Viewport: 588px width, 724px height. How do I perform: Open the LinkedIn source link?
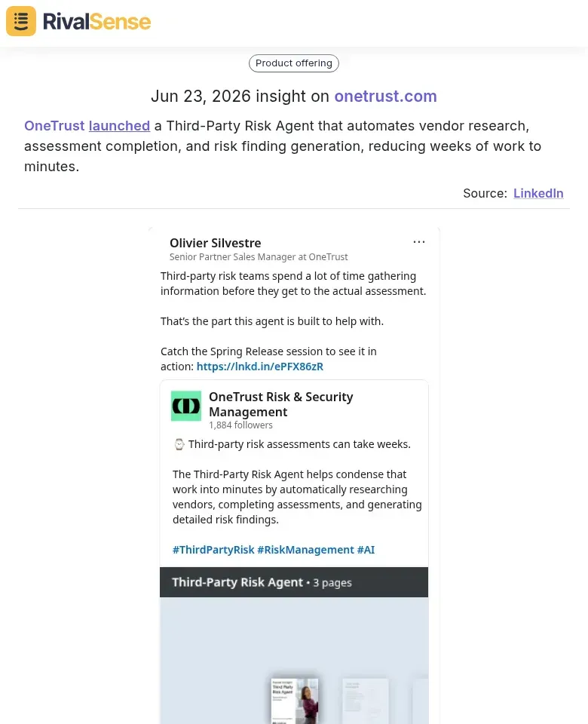[x=538, y=193]
